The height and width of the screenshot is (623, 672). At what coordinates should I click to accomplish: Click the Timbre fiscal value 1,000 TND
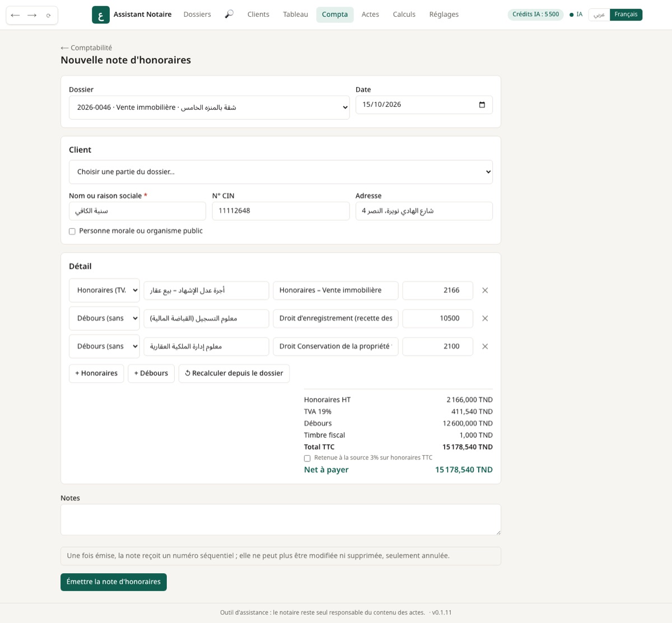tap(476, 435)
